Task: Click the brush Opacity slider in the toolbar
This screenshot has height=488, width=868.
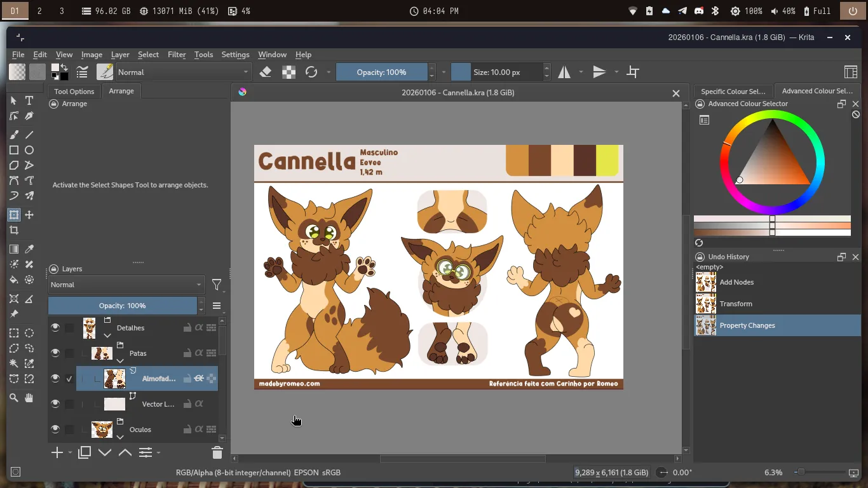Action: pyautogui.click(x=381, y=72)
